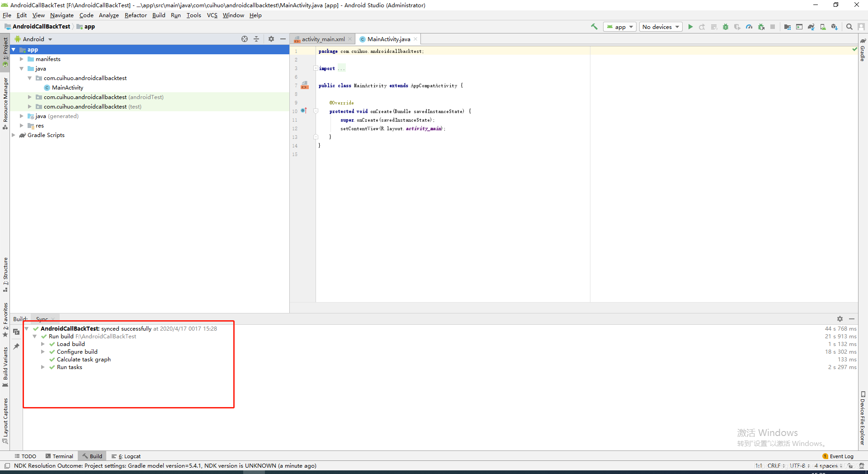Open the Gradle side panel
The image size is (868, 474).
coord(863,50)
